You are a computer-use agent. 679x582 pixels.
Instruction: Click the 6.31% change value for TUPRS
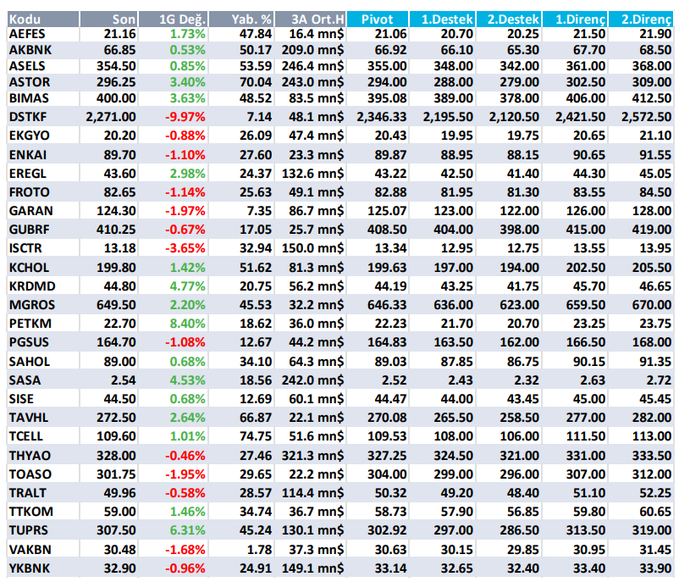188,530
